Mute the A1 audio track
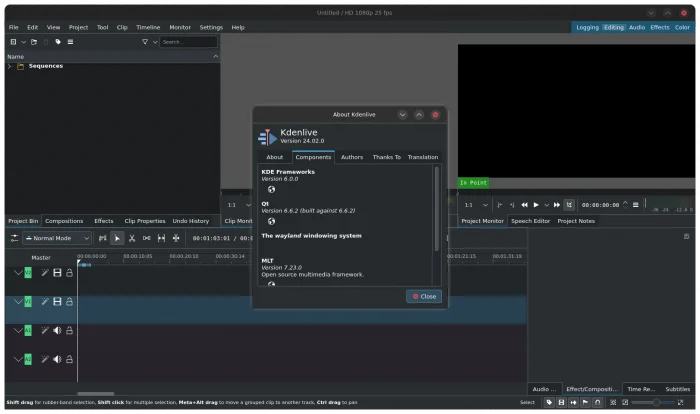The image size is (700, 414). coord(57,330)
